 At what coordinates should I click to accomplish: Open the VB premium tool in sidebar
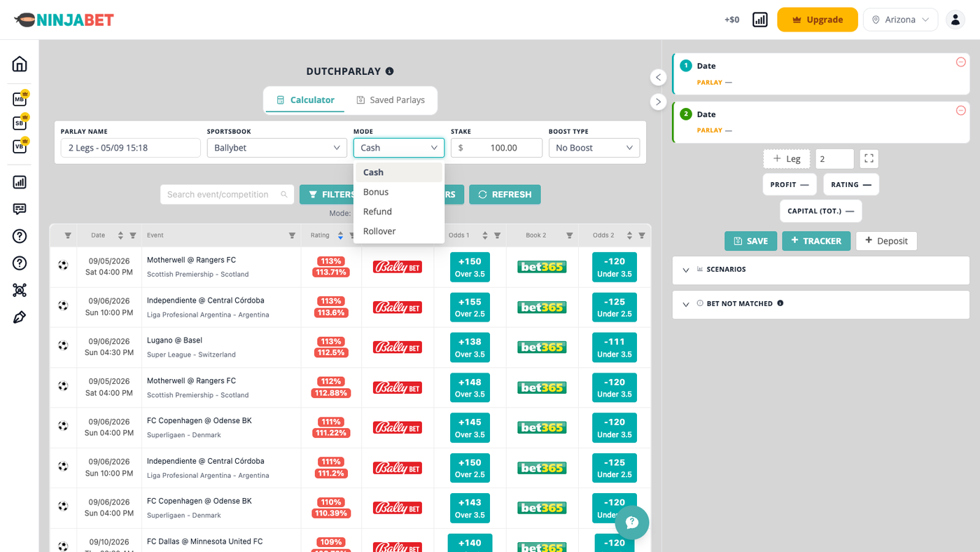[x=20, y=146]
